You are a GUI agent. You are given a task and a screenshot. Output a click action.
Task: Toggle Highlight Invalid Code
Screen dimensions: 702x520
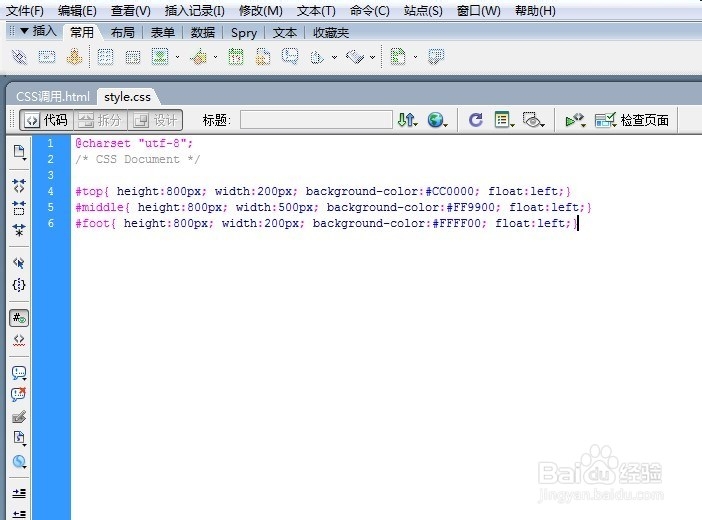click(x=19, y=340)
